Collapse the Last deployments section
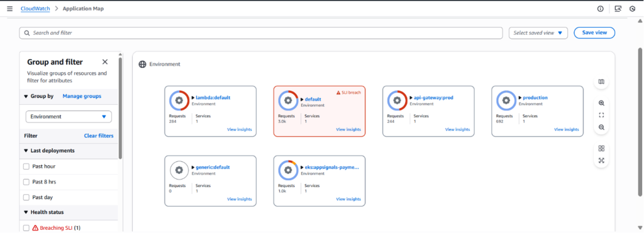 [x=26, y=151]
